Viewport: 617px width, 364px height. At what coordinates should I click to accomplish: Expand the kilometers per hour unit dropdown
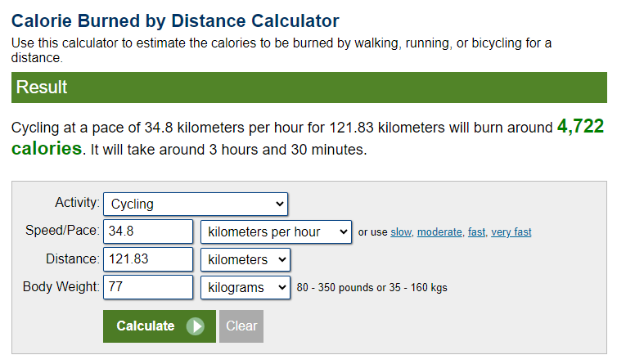(276, 231)
